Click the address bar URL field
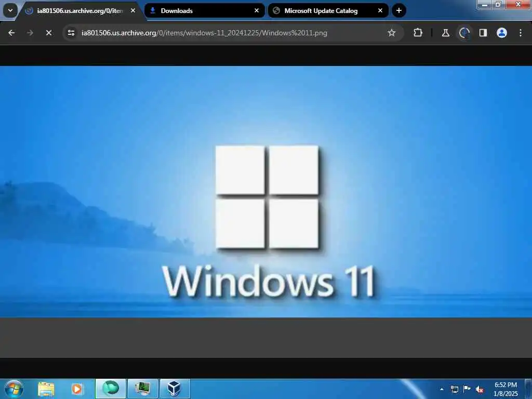The height and width of the screenshot is (399, 532). coord(232,33)
